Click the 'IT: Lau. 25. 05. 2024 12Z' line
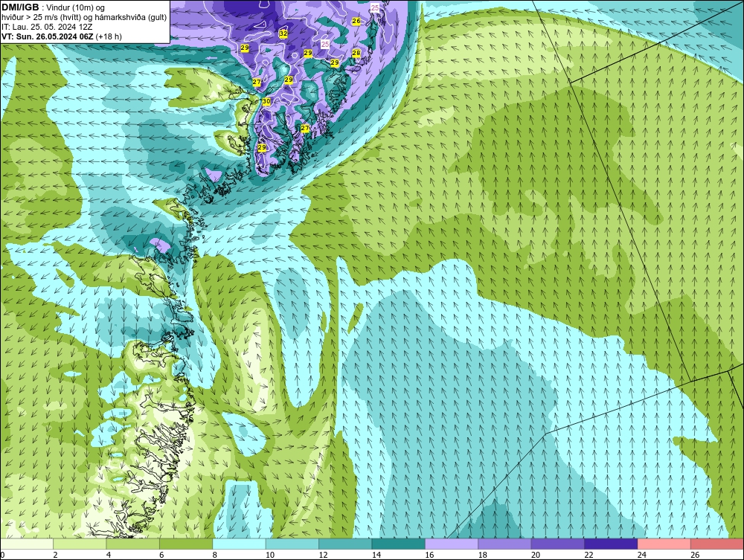This screenshot has width=744, height=560. pos(47,27)
